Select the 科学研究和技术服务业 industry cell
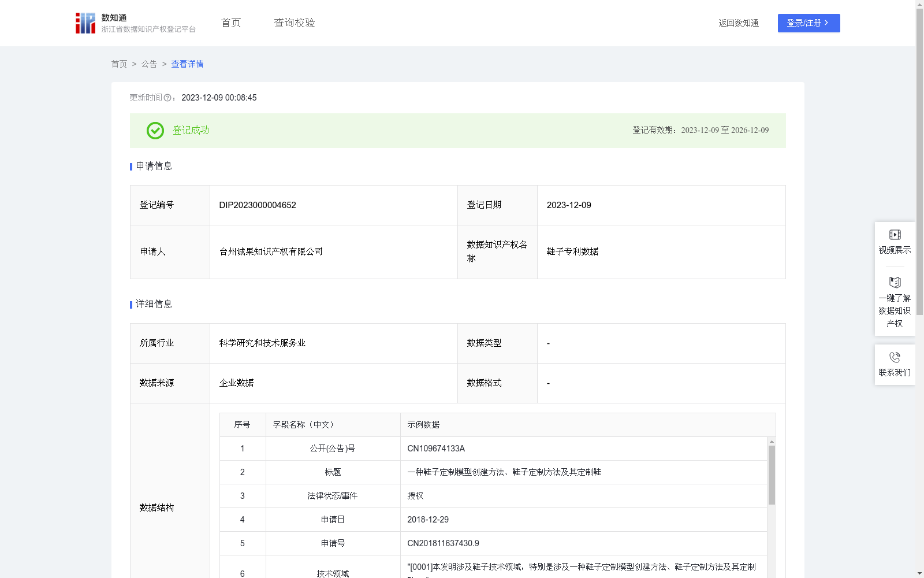Viewport: 924px width, 578px height. pyautogui.click(x=334, y=343)
